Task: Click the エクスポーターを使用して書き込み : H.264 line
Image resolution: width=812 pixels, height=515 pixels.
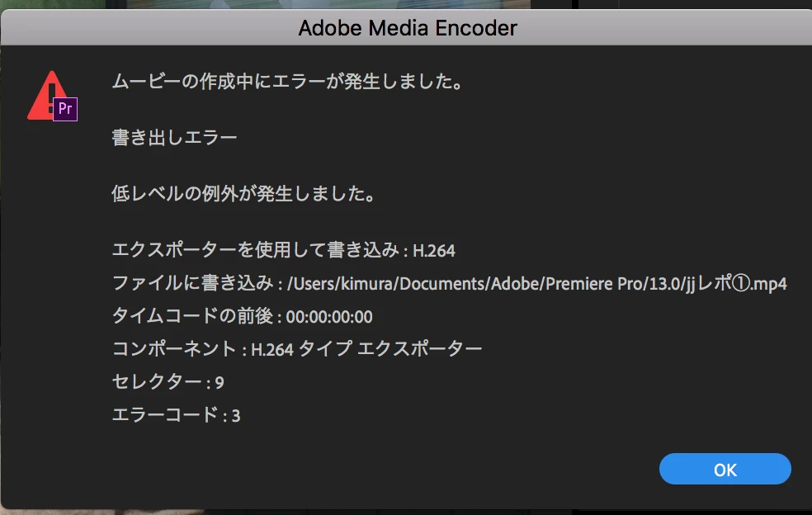Action: 284,250
